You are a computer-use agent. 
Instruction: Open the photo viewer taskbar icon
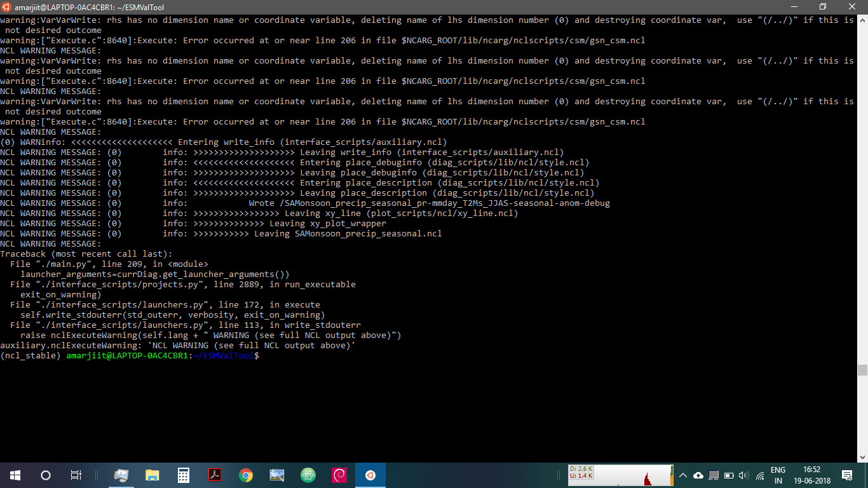[277, 475]
